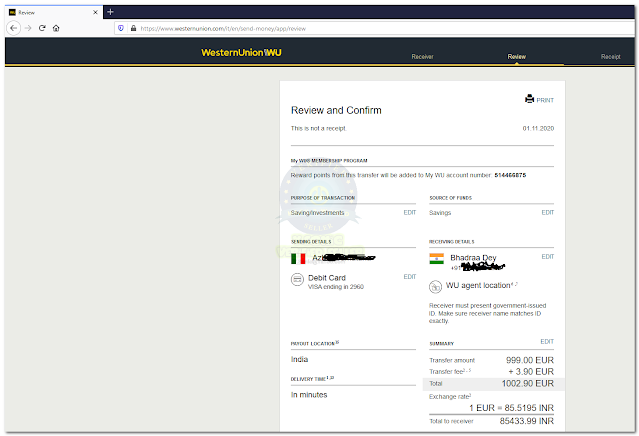639x436 pixels.
Task: Click the debit card icon
Action: [x=297, y=280]
